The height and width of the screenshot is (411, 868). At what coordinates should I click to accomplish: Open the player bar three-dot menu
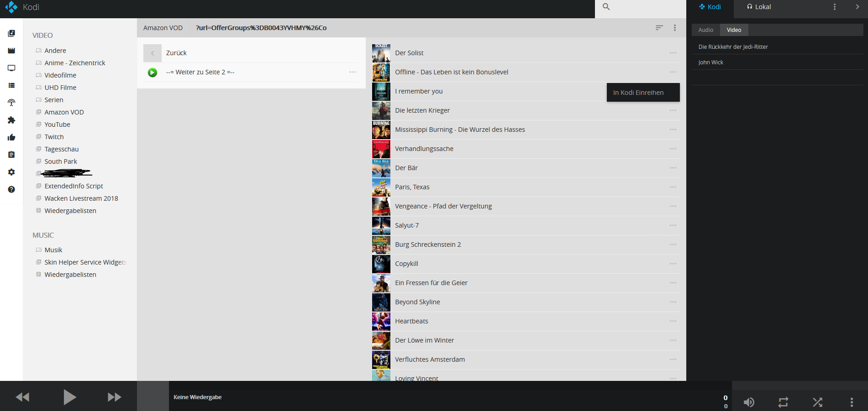pyautogui.click(x=852, y=402)
